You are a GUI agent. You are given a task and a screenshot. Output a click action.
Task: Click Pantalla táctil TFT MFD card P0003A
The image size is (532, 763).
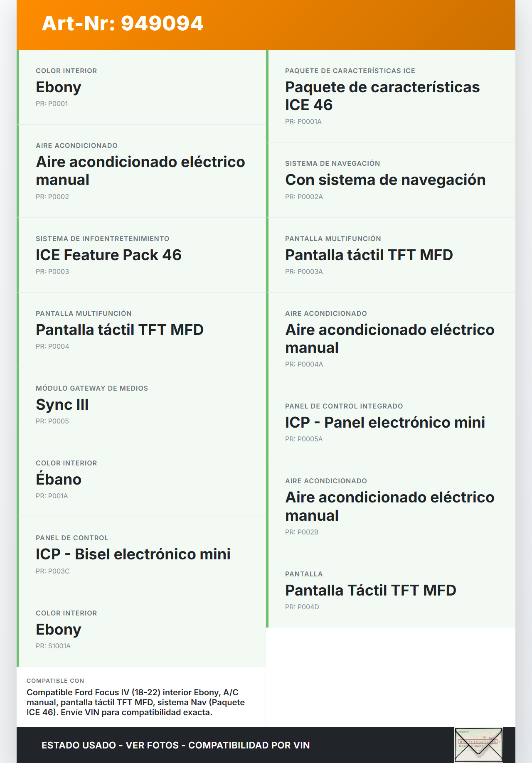click(391, 255)
